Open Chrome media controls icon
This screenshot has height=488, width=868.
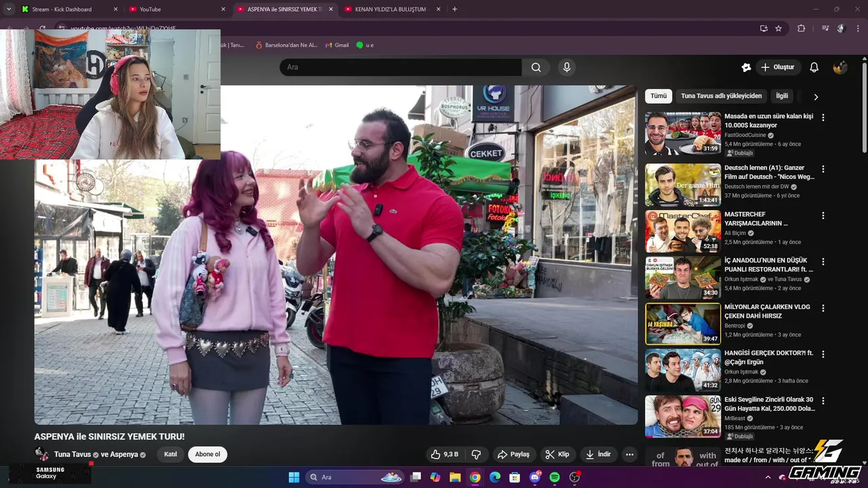tap(825, 28)
